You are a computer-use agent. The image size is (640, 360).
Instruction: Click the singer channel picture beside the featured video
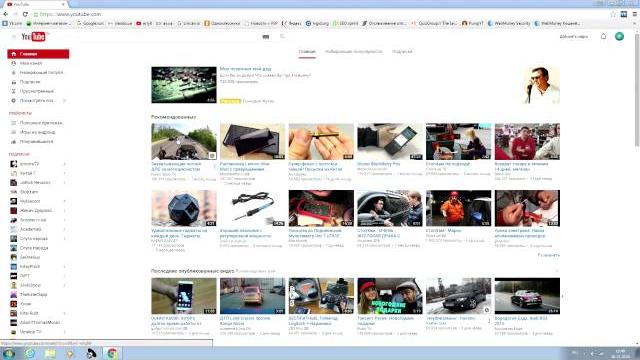point(541,85)
